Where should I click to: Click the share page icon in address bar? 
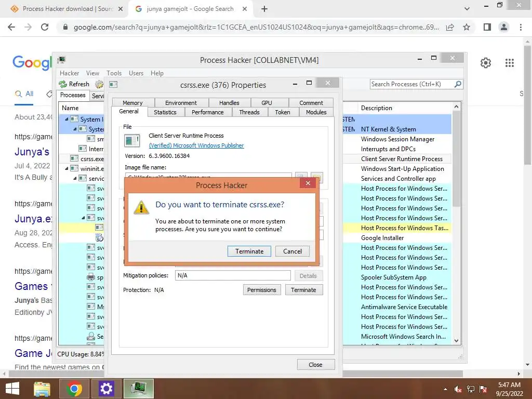pos(450,27)
